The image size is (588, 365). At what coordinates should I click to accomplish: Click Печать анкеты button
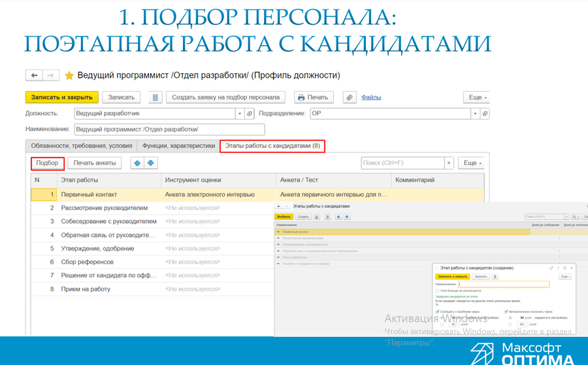click(95, 163)
